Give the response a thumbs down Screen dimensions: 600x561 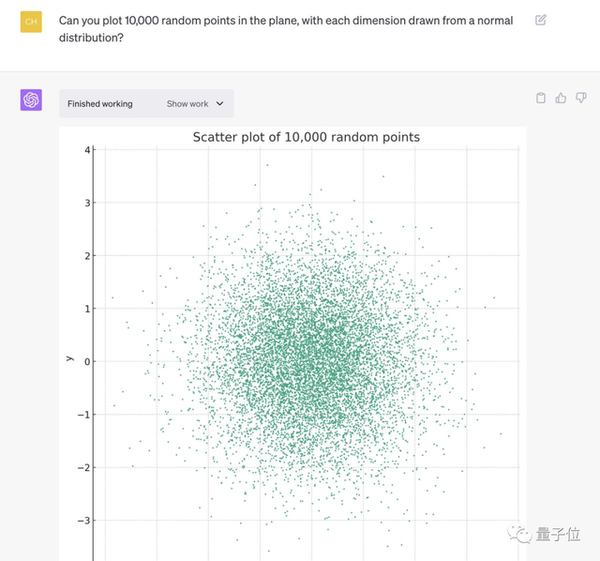point(581,98)
